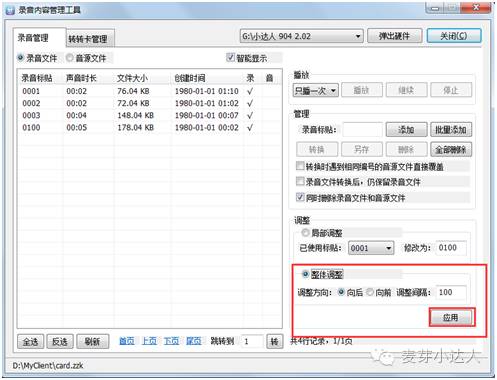Click the 播放 play button

tap(361, 90)
